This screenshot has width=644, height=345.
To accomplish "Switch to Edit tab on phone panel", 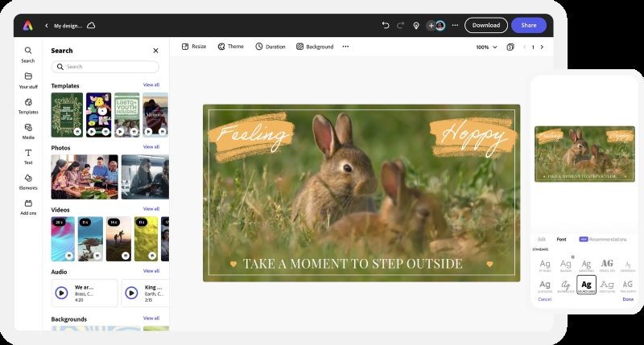I will pos(542,239).
